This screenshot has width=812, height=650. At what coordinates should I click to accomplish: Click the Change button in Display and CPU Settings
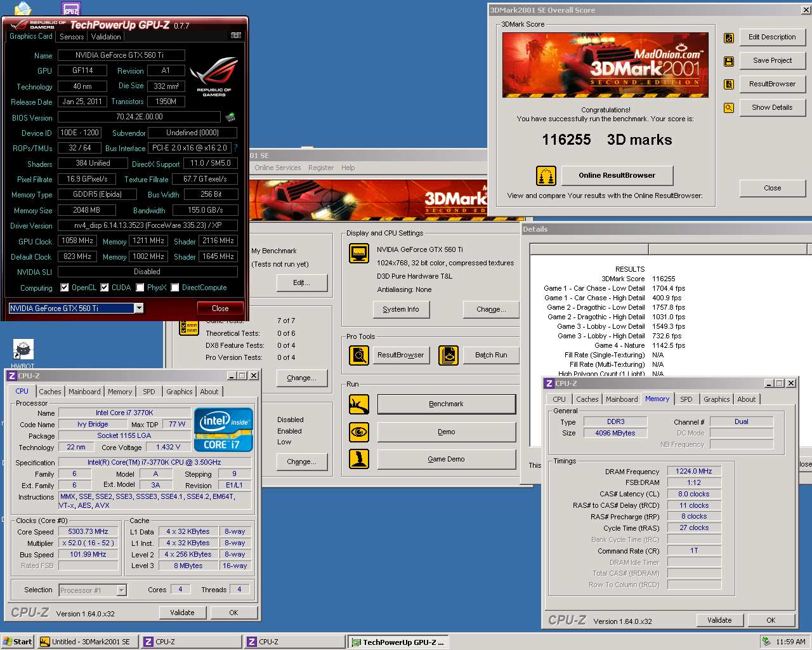[x=491, y=309]
